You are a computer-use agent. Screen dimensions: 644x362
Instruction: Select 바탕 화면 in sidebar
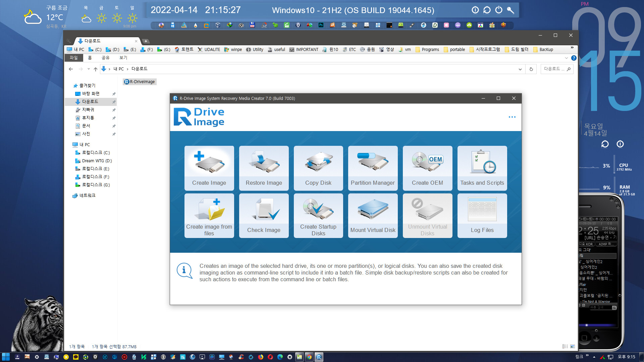91,94
